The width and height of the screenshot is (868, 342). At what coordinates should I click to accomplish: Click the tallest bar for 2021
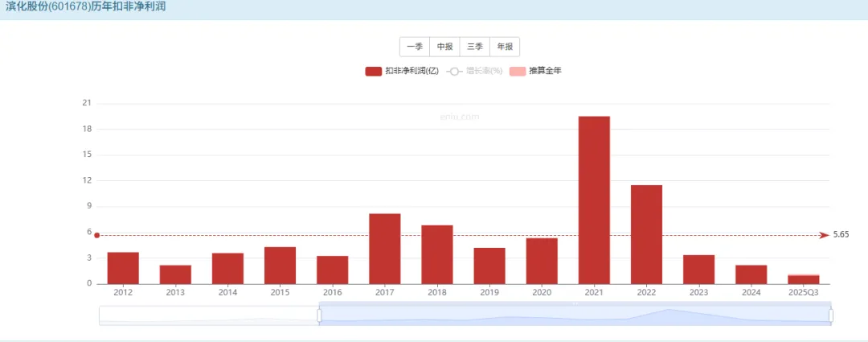click(594, 200)
